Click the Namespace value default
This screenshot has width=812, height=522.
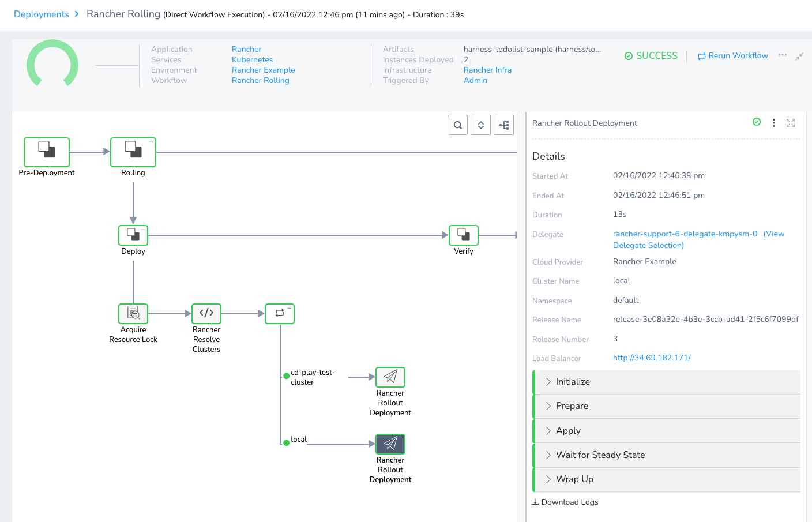click(x=626, y=300)
